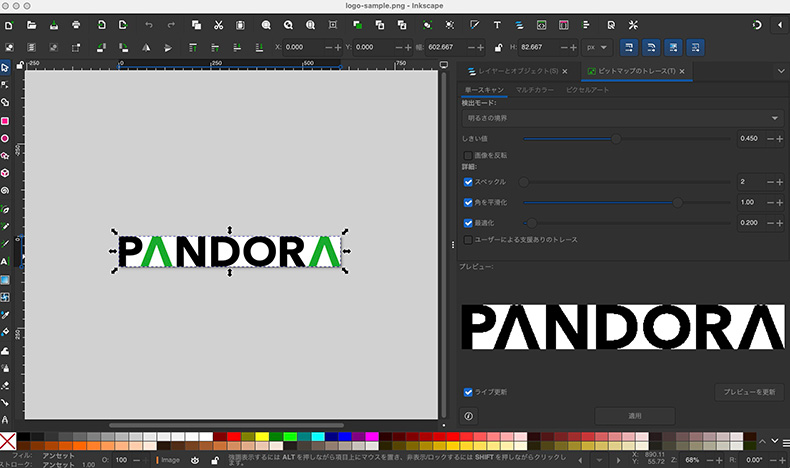Screen dimensions: 790x468
Task: Click the Import icon in the toolbar
Action: click(101, 25)
